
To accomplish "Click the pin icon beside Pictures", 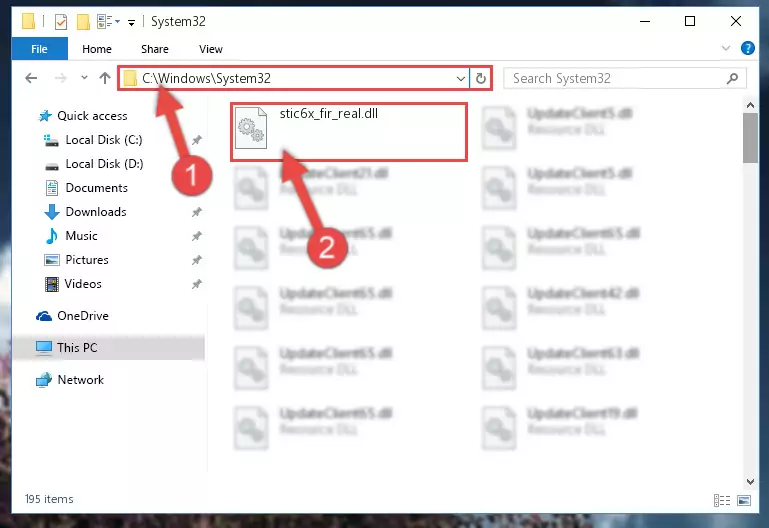I will click(x=197, y=260).
